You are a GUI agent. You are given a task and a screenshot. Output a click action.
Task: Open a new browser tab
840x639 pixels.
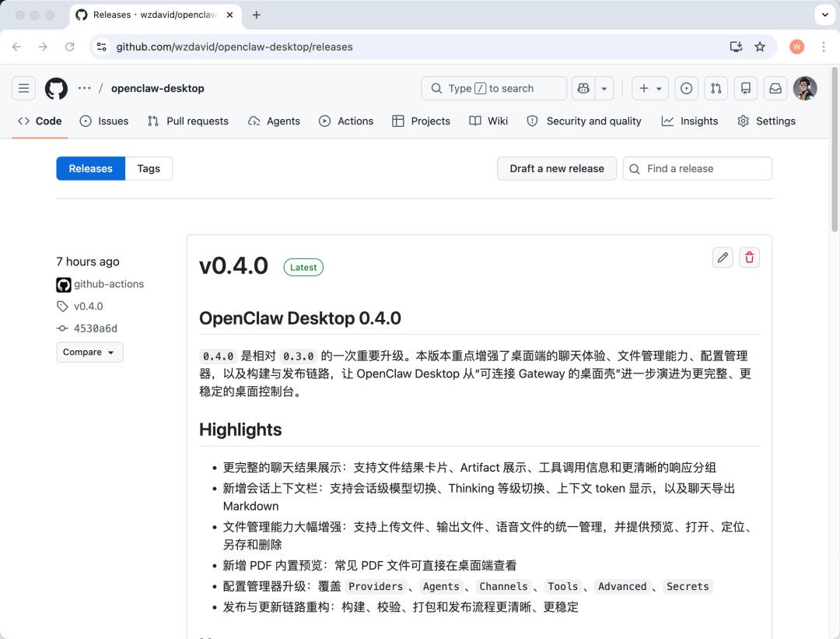click(x=257, y=15)
